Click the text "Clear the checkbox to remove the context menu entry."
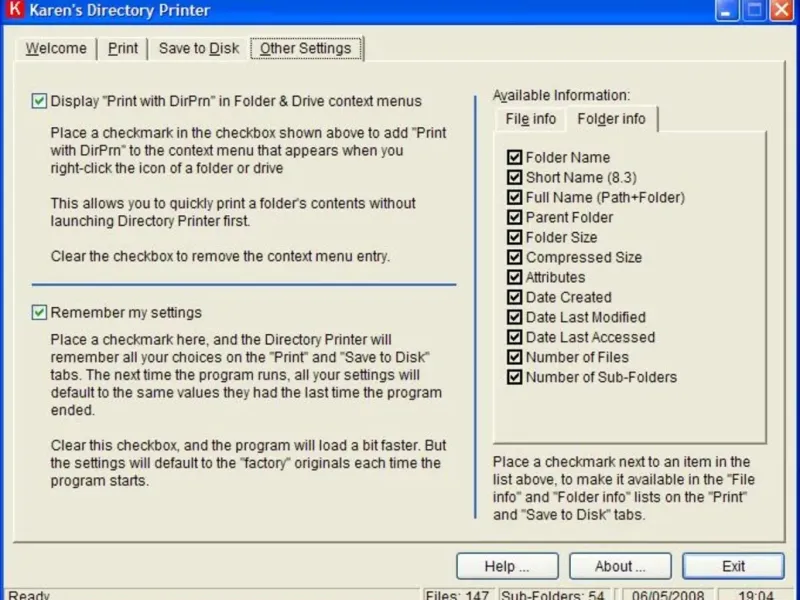This screenshot has width=800, height=600. click(x=220, y=256)
